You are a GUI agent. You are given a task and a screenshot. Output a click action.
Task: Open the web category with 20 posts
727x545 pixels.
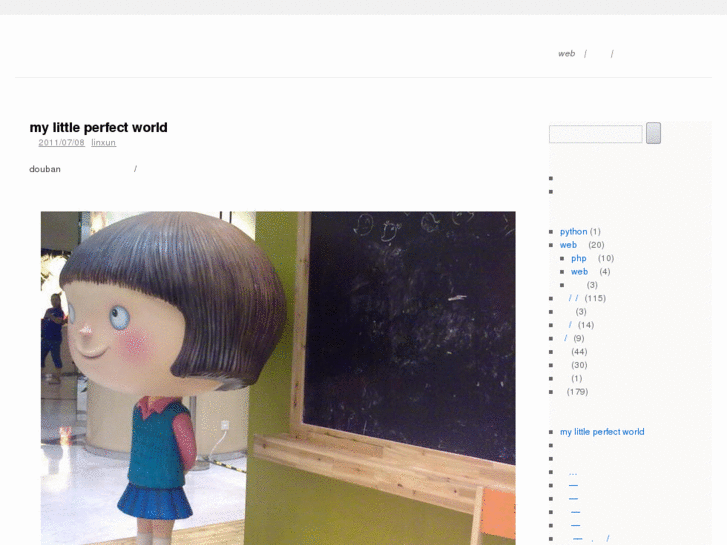tap(568, 245)
